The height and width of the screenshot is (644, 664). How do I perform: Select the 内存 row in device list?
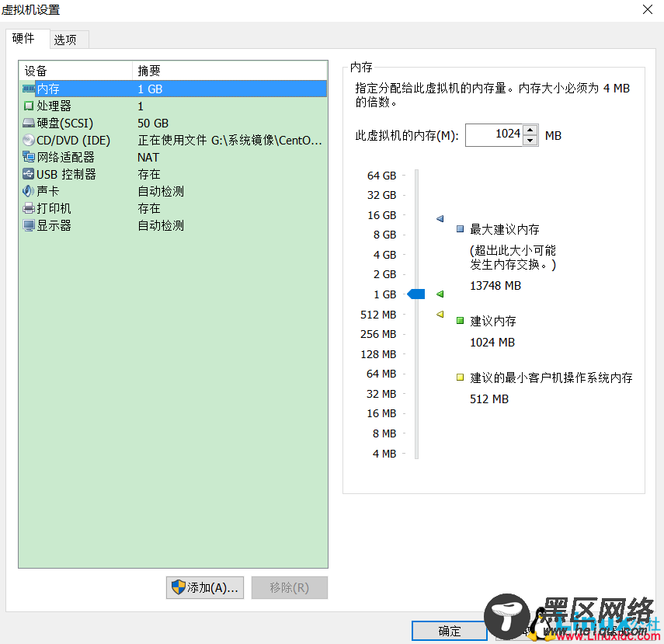[174, 89]
